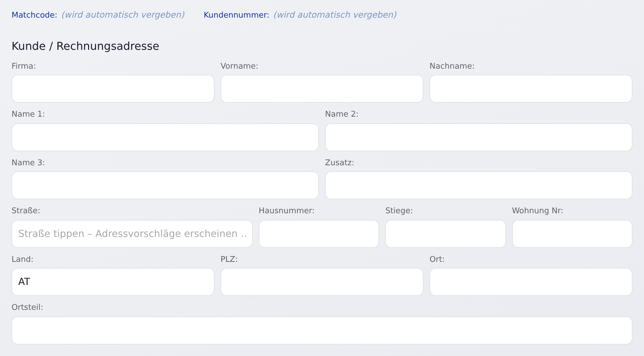Click the Kundennummer label text
Screen dimensions: 644x356
tap(236, 15)
